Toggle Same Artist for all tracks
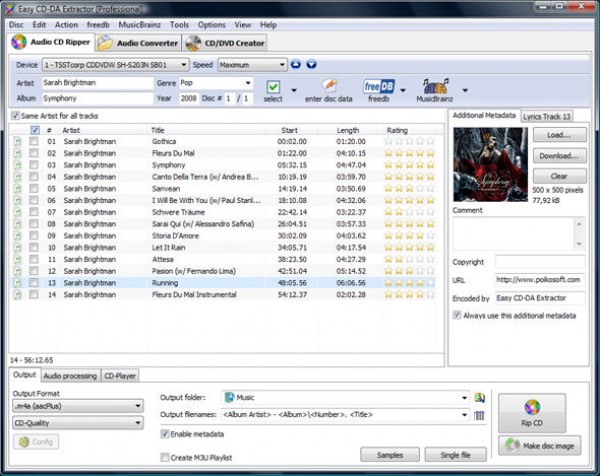 pos(14,116)
